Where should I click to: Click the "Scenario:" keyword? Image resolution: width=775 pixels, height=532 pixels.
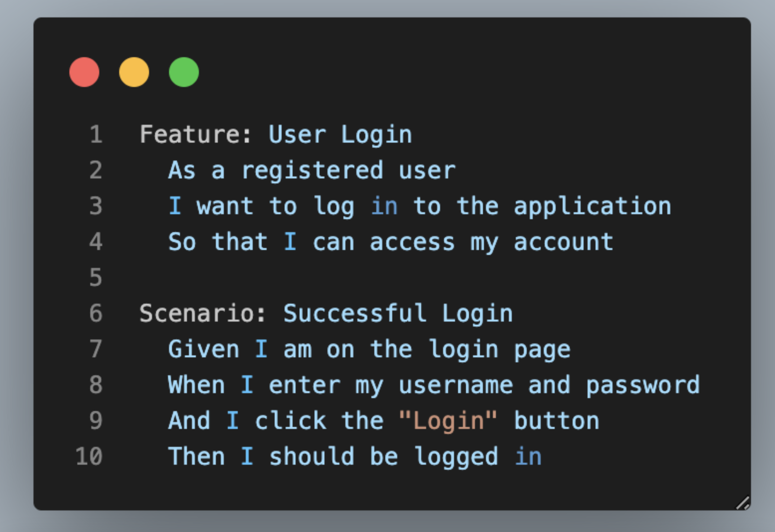[203, 313]
